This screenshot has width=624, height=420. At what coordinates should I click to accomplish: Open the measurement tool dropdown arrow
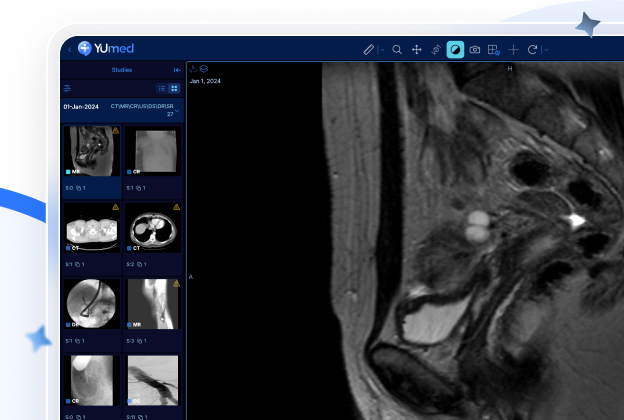pos(382,50)
